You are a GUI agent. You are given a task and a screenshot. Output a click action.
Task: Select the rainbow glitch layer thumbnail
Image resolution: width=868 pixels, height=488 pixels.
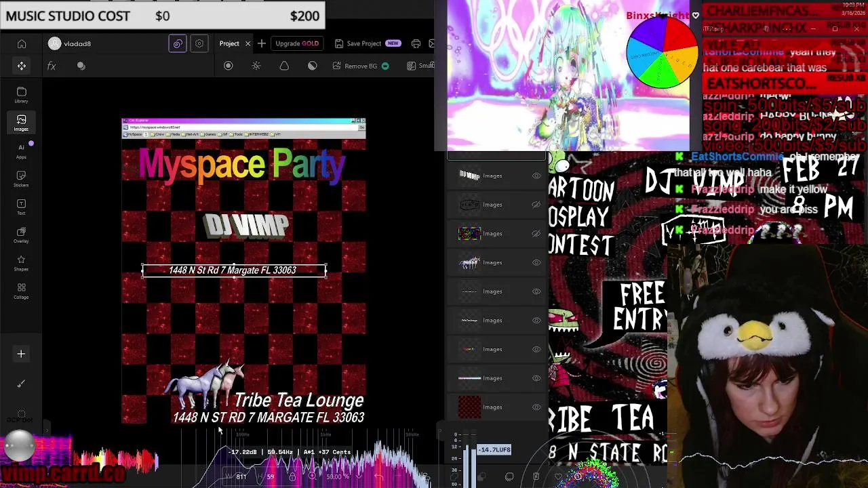[x=470, y=234]
